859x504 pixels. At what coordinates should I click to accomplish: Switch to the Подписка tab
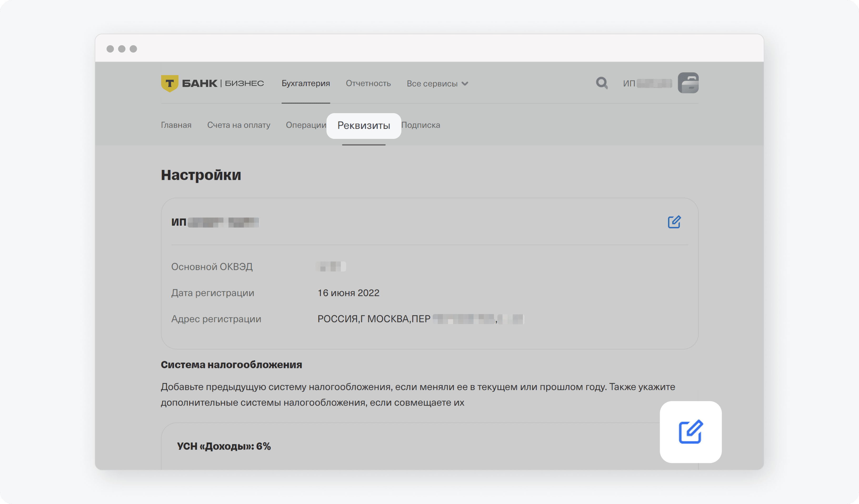[x=421, y=125]
